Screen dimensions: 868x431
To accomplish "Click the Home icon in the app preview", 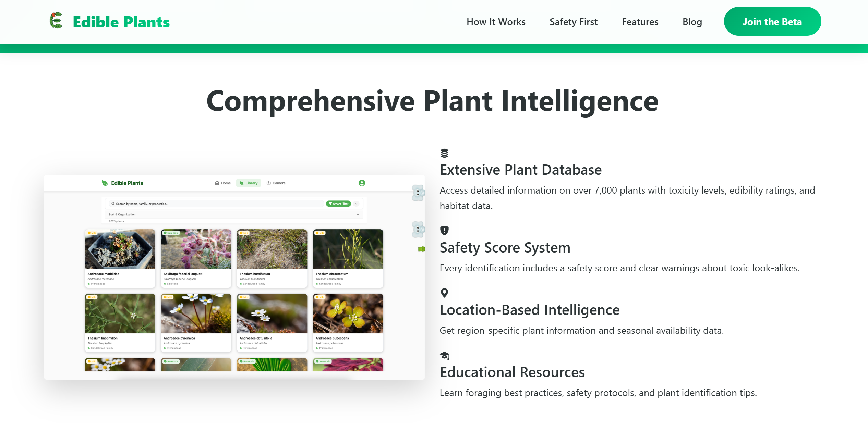I will (x=217, y=183).
